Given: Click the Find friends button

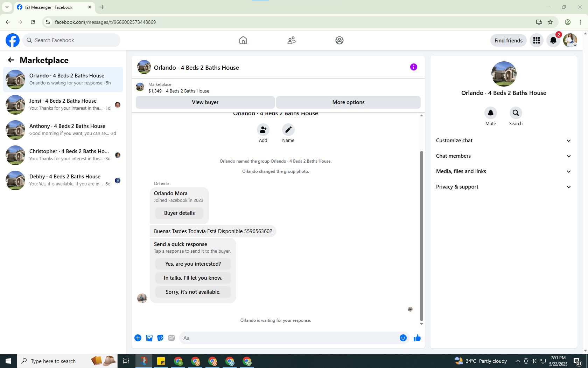Looking at the screenshot, I should tap(508, 40).
